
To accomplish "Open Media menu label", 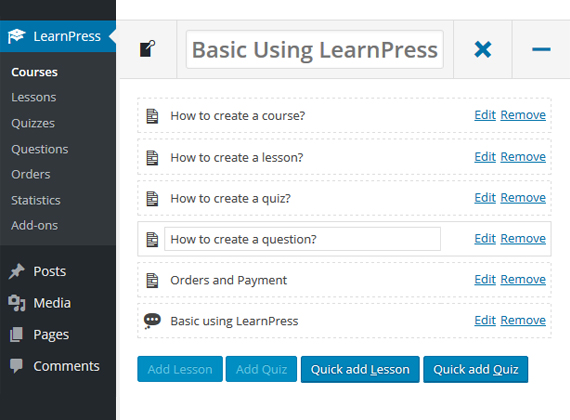I will (x=52, y=303).
